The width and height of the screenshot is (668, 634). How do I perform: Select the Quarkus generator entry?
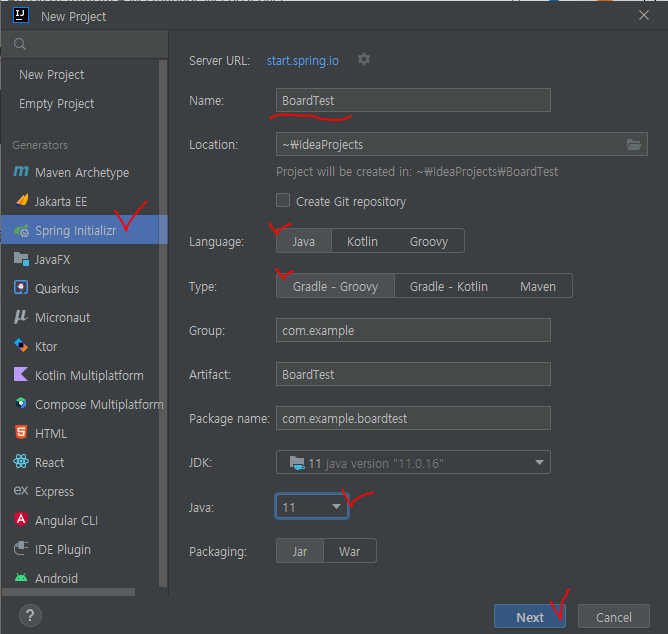coord(80,288)
